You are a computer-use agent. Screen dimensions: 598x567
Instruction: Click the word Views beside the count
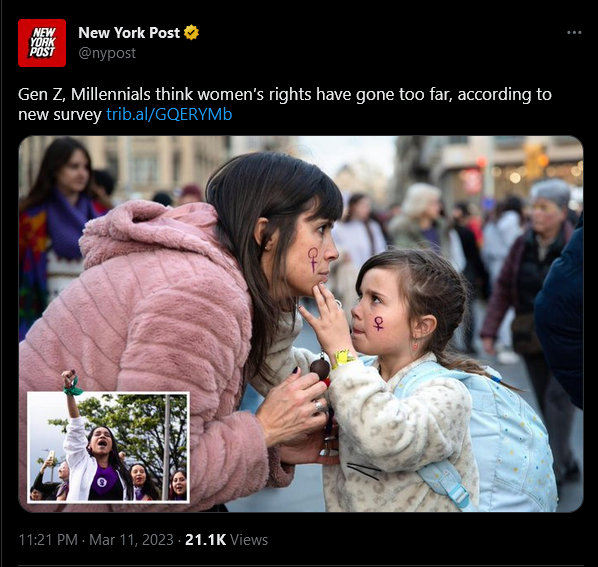(x=249, y=540)
